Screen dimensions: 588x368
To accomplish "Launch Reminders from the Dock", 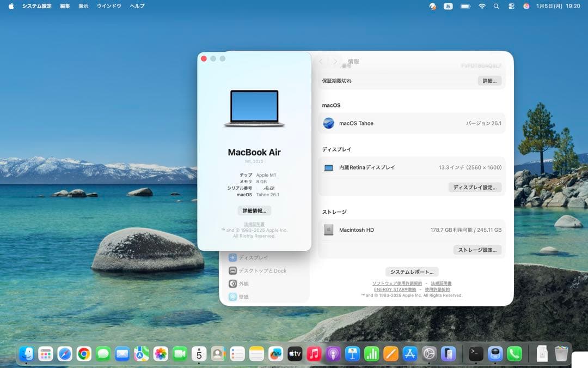I will pos(237,354).
